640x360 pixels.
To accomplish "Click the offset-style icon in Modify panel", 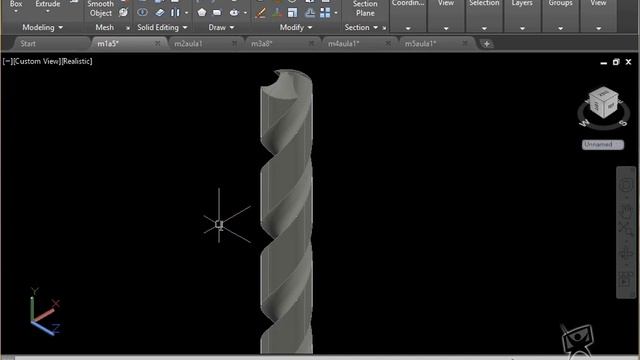I will [310, 13].
